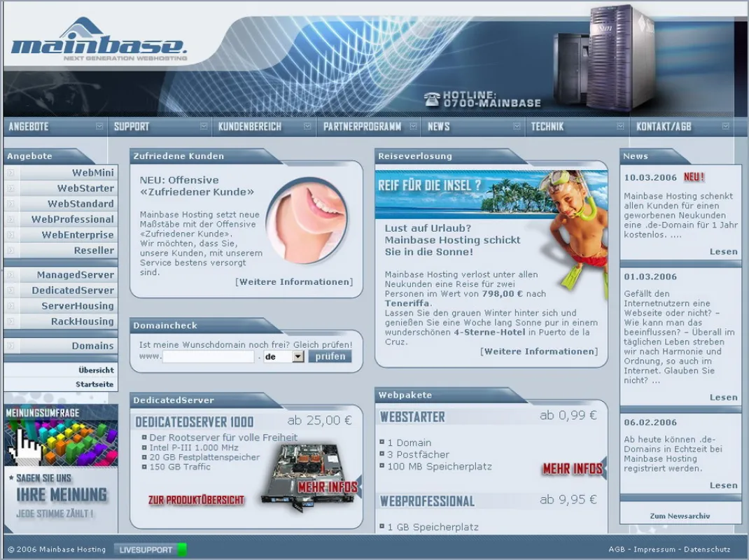Viewport: 749px width, 560px height.
Task: Click the hotline telephone icon
Action: 432,99
